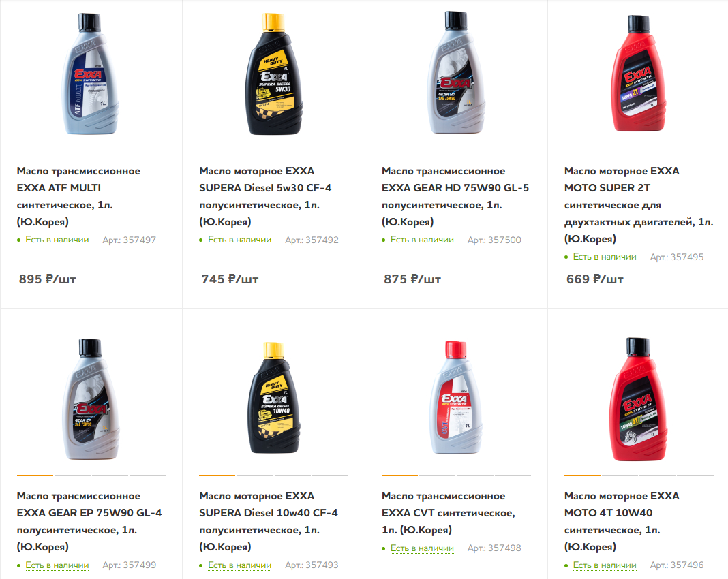This screenshot has width=728, height=579.
Task: Select last image slider segment under MOTO 4T
Action: point(695,475)
